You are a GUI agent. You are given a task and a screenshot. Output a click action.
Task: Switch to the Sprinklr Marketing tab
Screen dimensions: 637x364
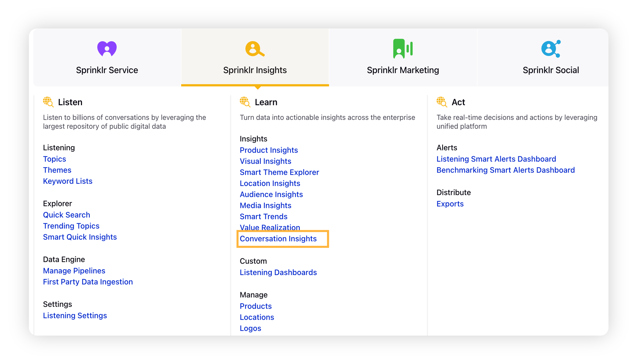coord(403,57)
